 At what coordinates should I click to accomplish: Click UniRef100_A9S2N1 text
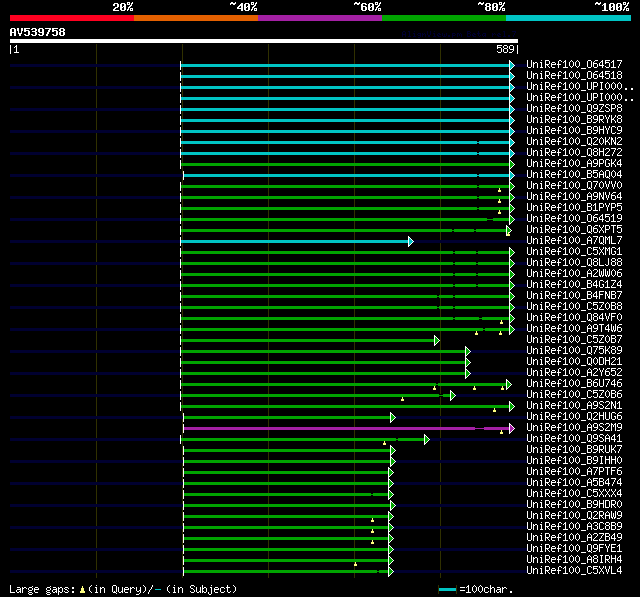574,406
